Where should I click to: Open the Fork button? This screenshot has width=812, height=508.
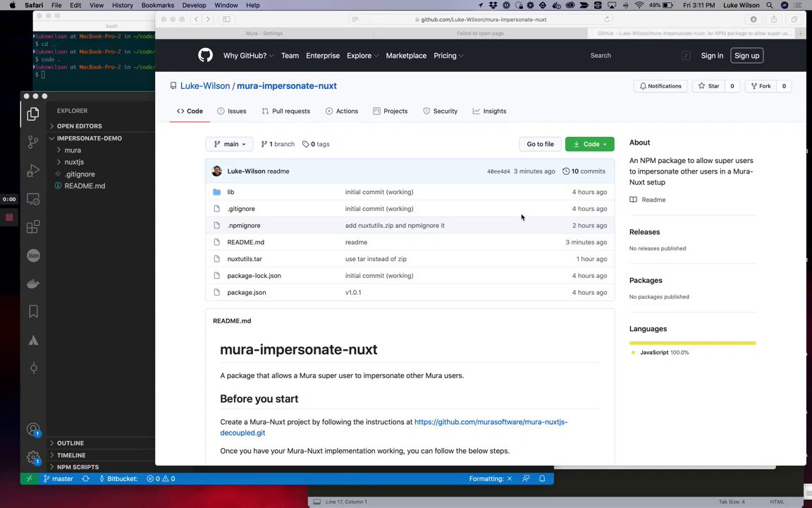coord(761,86)
